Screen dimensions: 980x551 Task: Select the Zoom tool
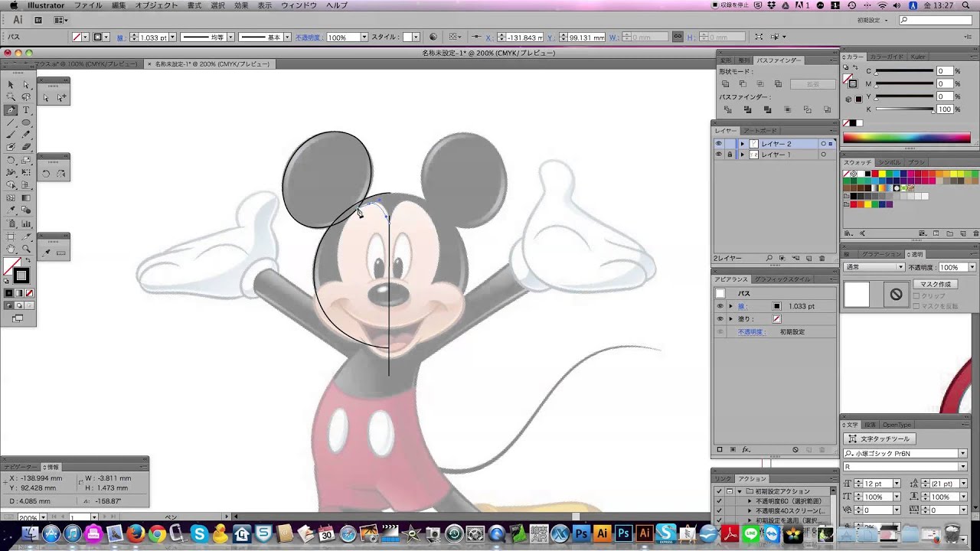tap(26, 249)
